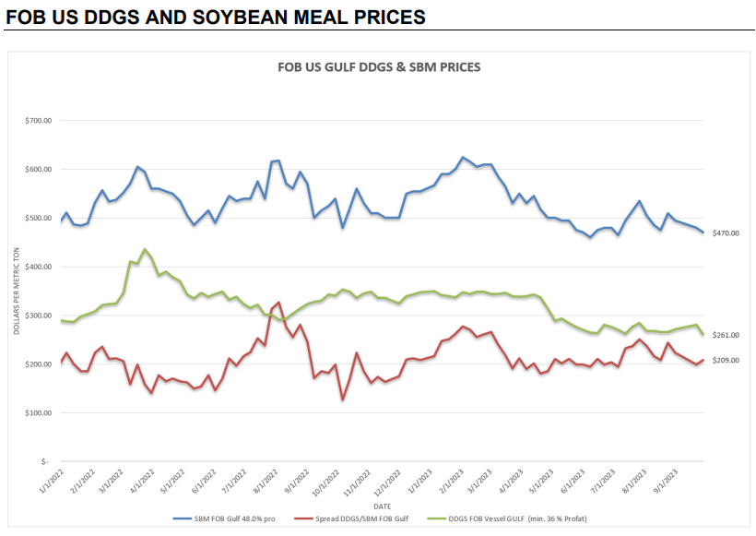
Task: Click the blue SBM line peak near 2/1/2023
Action: tap(463, 157)
